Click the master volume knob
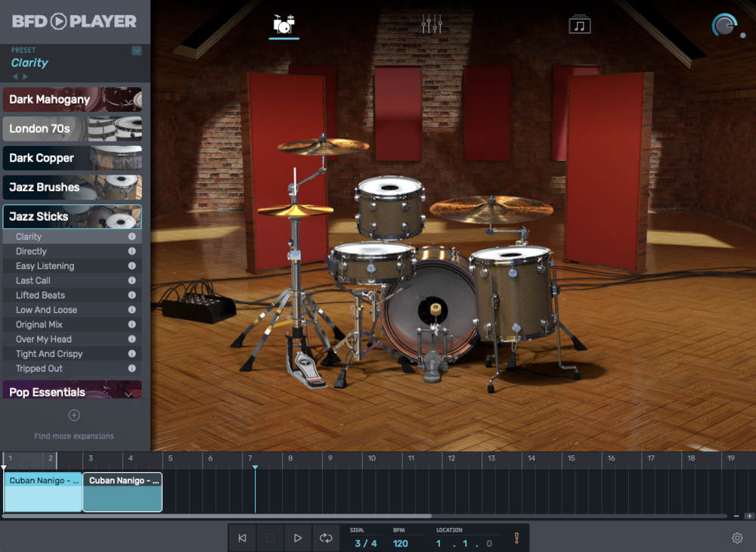The image size is (756, 552). tap(723, 23)
